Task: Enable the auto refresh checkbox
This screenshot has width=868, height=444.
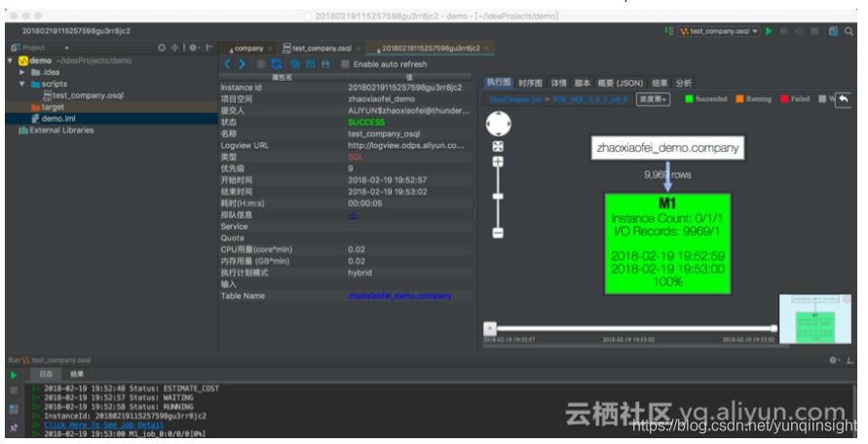Action: coord(346,64)
